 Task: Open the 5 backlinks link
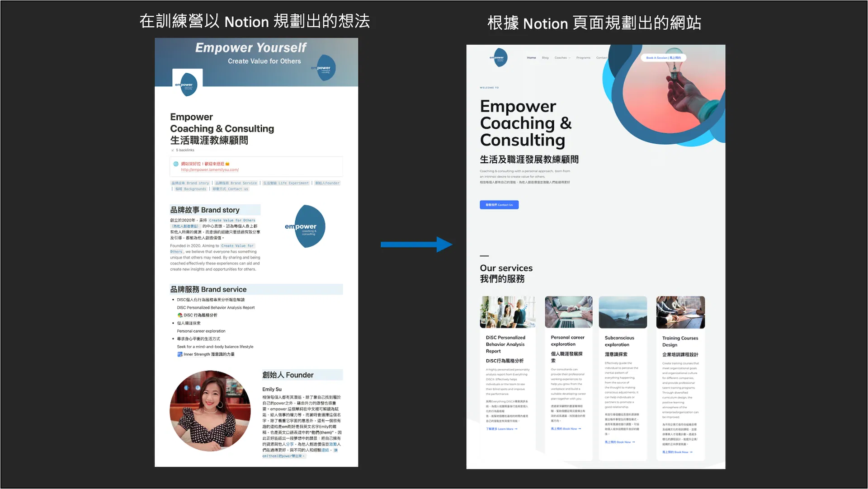(183, 150)
